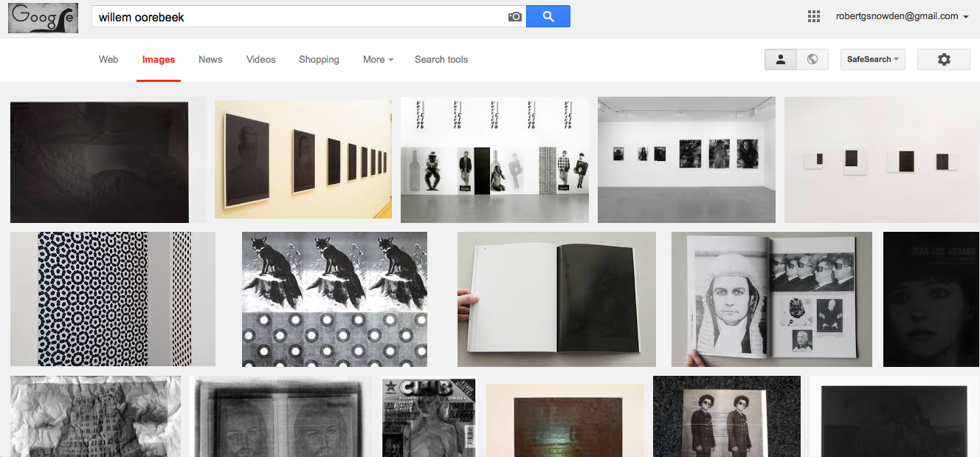Screen dimensions: 980x457
Task: Open the Shopping tab
Action: [319, 60]
